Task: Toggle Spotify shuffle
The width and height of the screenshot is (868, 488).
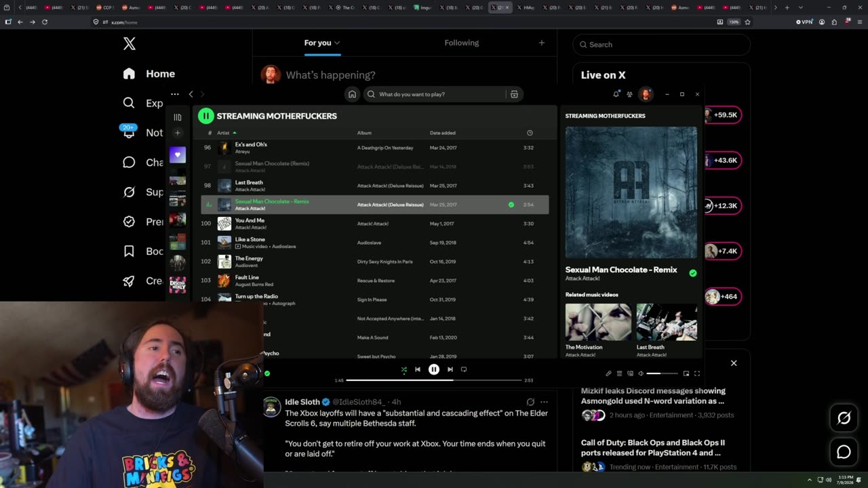Action: click(x=404, y=369)
